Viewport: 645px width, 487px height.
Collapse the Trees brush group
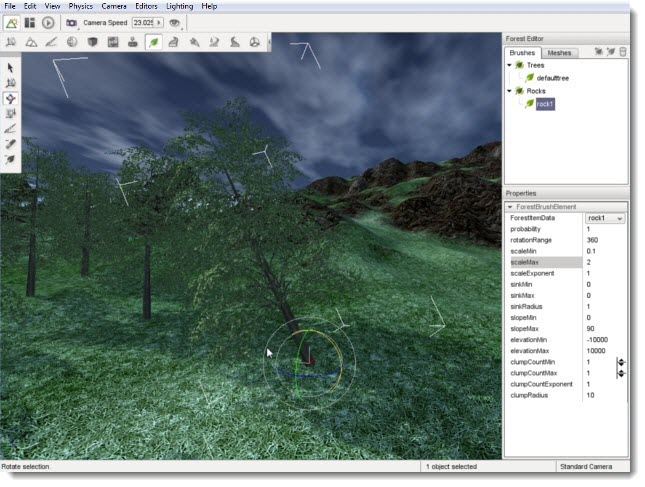pyautogui.click(x=510, y=65)
